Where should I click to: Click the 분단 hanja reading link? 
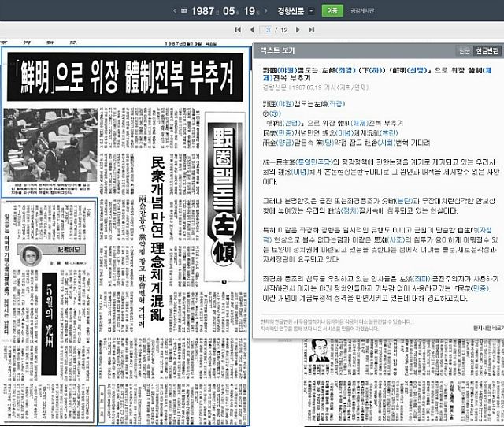click(405, 201)
